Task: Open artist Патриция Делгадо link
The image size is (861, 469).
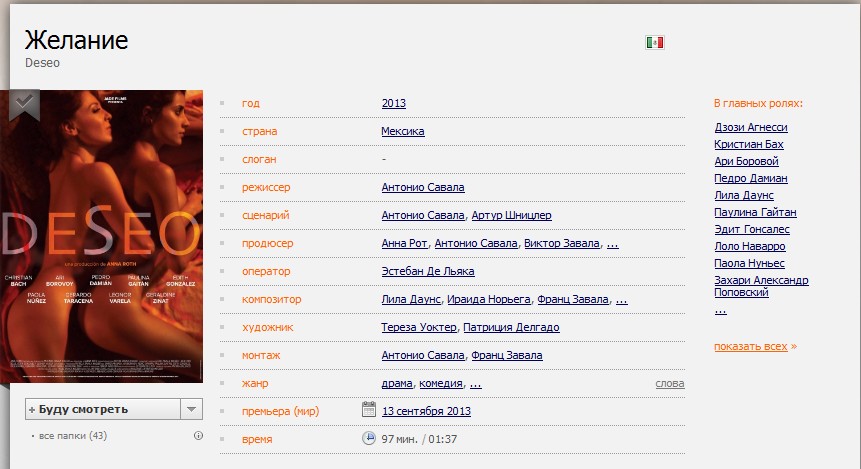Action: (511, 327)
